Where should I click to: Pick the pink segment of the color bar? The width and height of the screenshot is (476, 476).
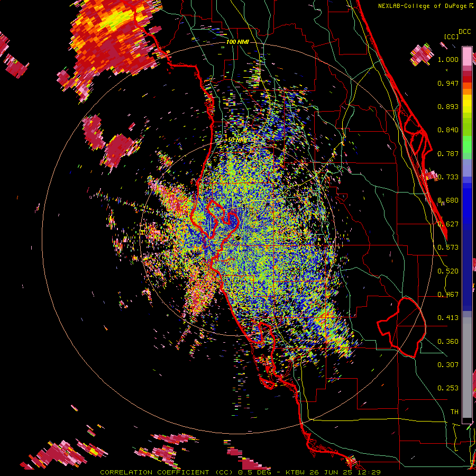coord(467,56)
